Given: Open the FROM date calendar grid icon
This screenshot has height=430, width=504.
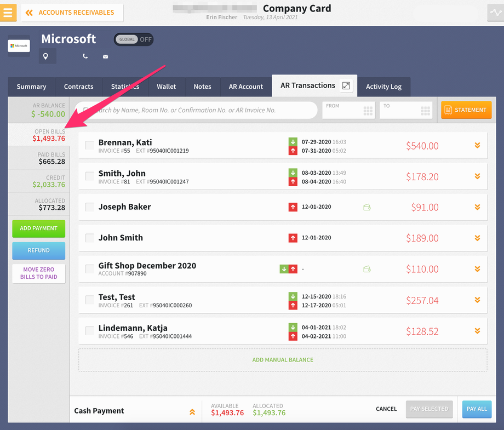Looking at the screenshot, I should coord(368,111).
